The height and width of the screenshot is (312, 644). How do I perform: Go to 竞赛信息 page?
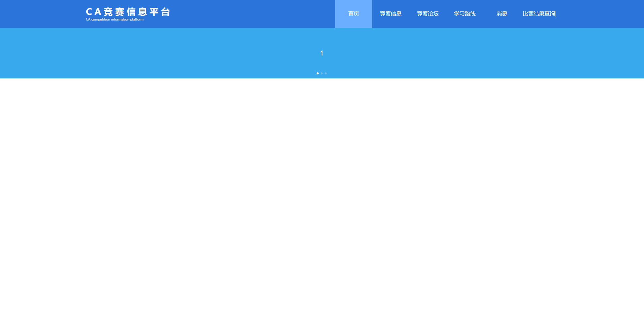click(391, 14)
